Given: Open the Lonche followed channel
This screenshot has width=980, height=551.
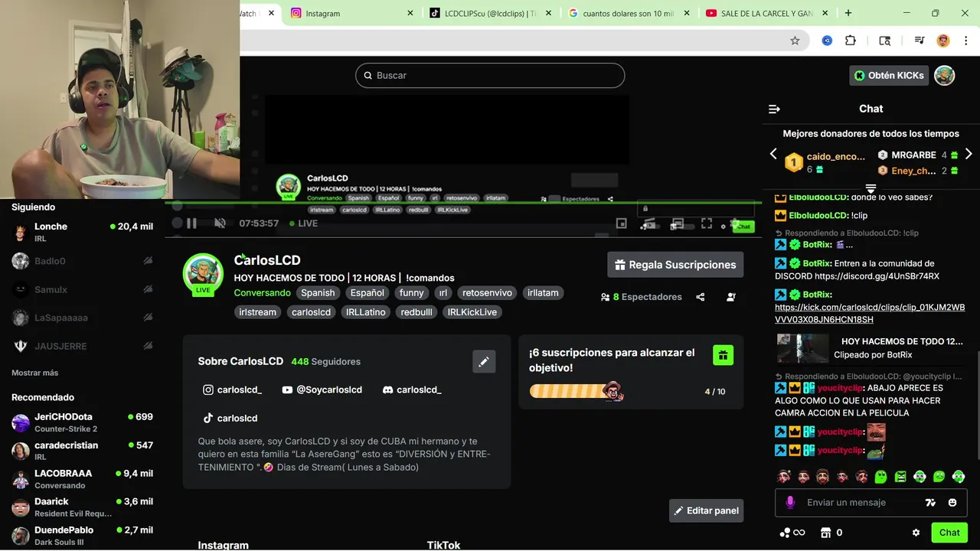Looking at the screenshot, I should coord(82,232).
